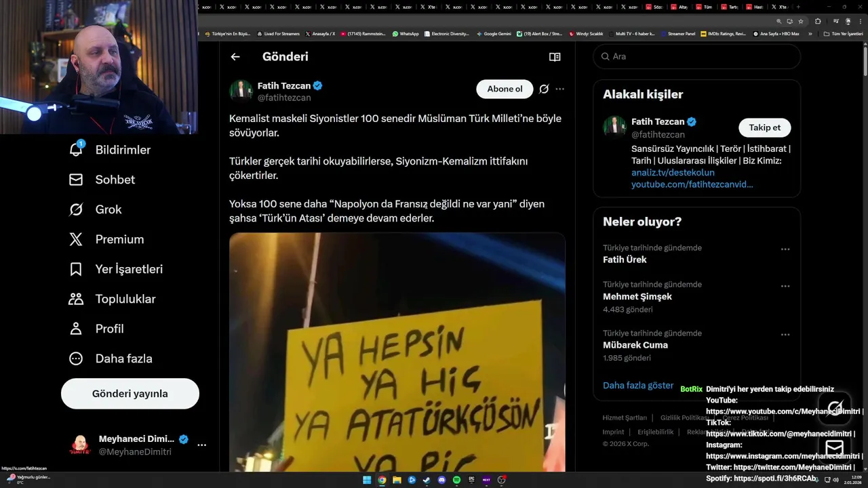Open options dots for Mehmet Şimşek trend
The height and width of the screenshot is (488, 868).
785,285
